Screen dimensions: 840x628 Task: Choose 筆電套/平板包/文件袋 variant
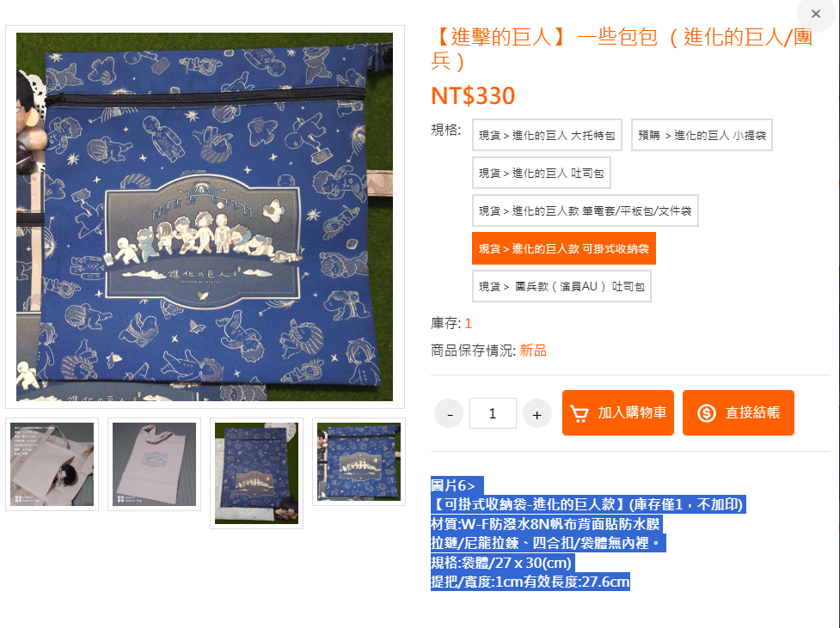coord(585,211)
